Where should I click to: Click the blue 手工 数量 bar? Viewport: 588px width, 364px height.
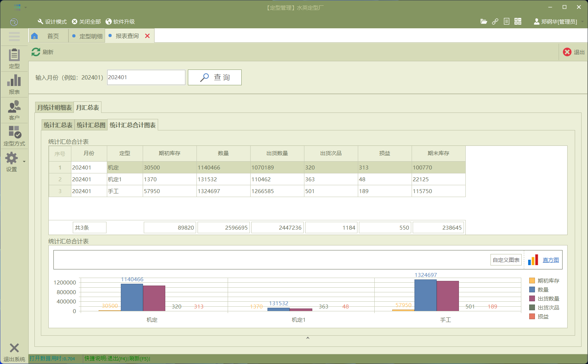426,295
